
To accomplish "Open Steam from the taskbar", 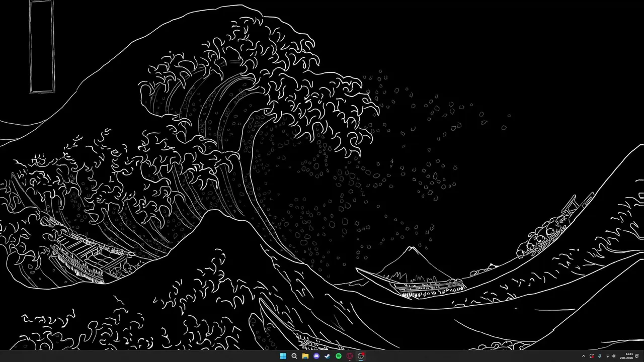I will pyautogui.click(x=328, y=356).
